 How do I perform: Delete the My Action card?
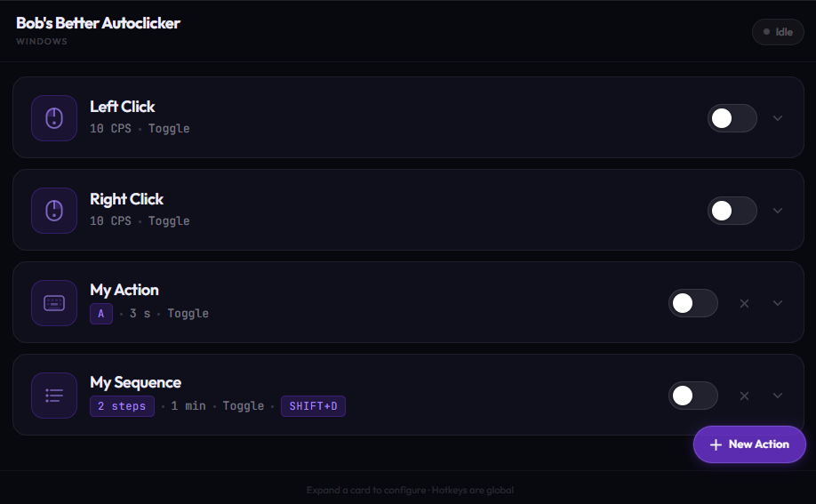coord(745,303)
